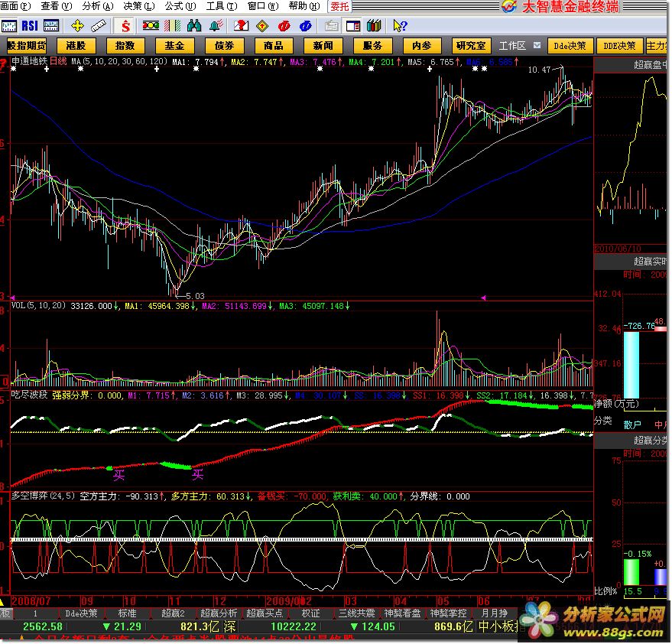Image resolution: width=672 pixels, height=644 pixels.
Task: Open the 股指期货 section button
Action: pyautogui.click(x=27, y=46)
